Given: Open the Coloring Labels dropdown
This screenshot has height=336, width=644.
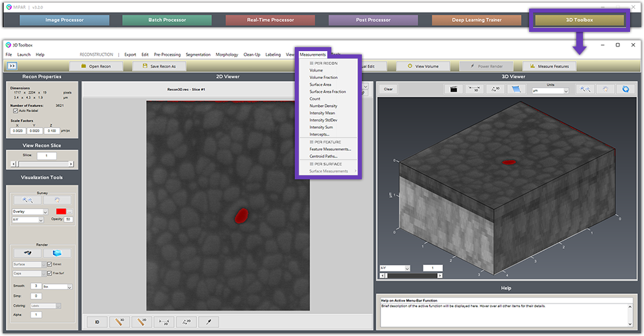Looking at the screenshot, I should [45, 305].
